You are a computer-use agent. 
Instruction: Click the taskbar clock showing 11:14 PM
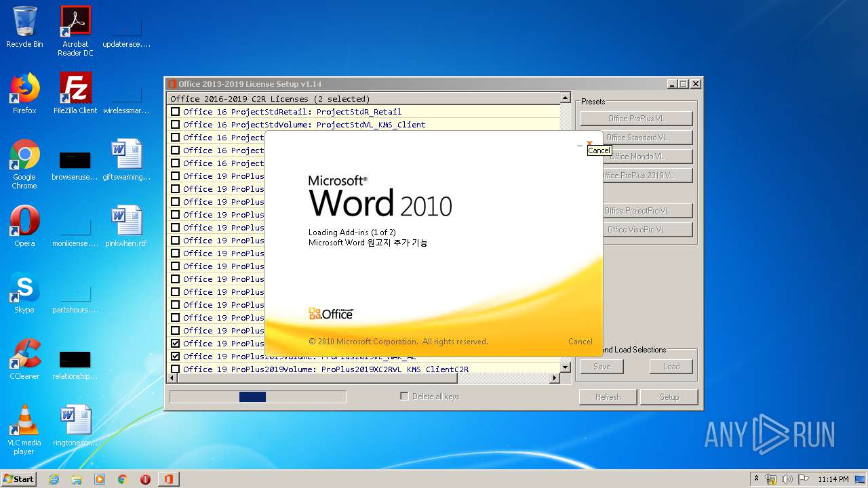[x=833, y=479]
